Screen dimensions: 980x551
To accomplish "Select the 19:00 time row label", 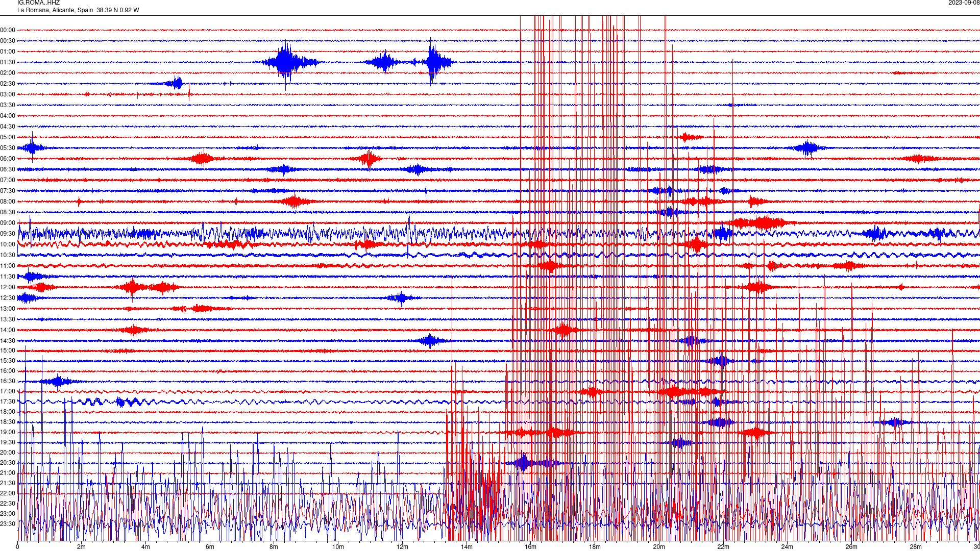I will coord(8,432).
